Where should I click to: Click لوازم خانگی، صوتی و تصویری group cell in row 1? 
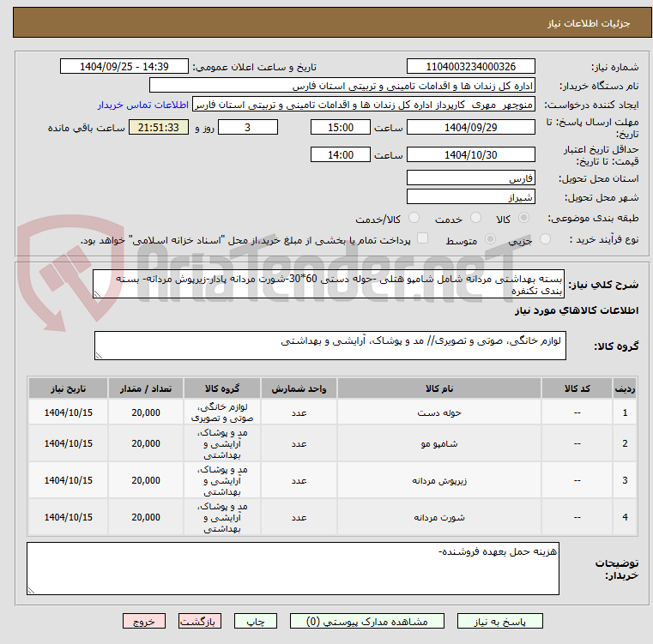(x=222, y=412)
